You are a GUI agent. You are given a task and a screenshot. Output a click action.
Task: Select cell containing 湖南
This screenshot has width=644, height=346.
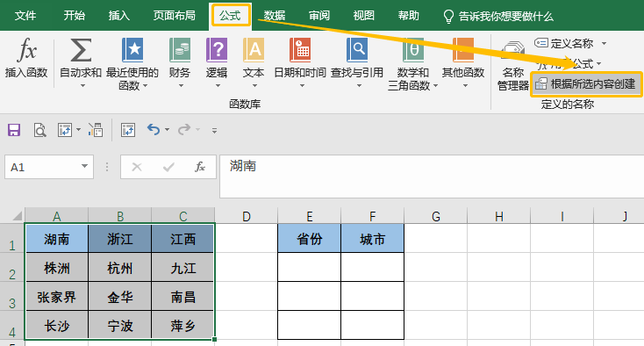57,238
